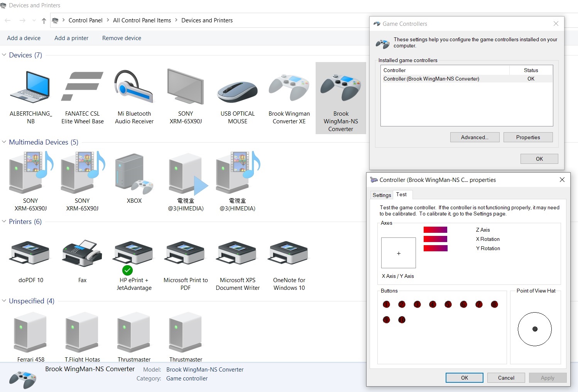Click the back arrow in Devices and Printers
Viewport: 578px width, 392px height.
point(8,20)
